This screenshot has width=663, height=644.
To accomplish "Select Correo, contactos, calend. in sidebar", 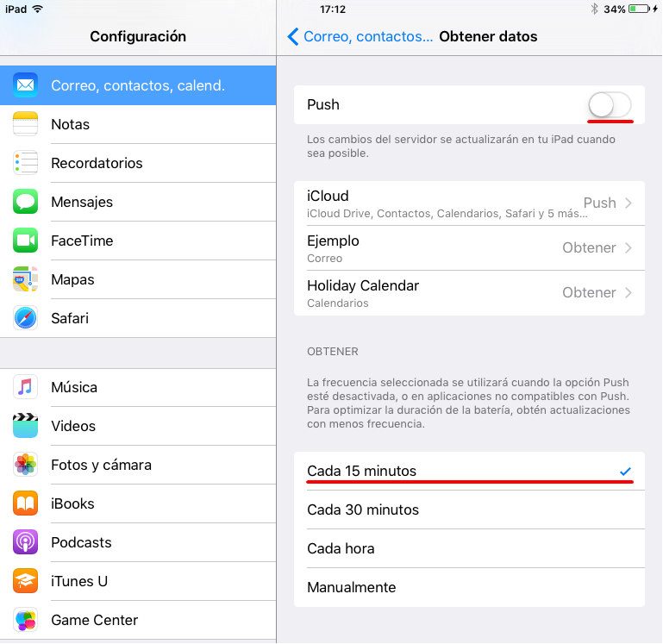I will (138, 85).
